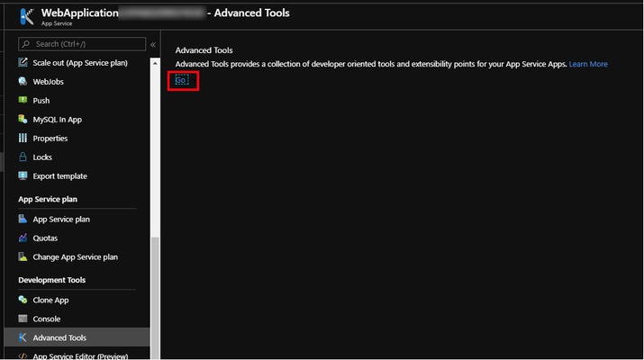The height and width of the screenshot is (360, 644).
Task: Click the WebJobs globe icon
Action: pos(23,81)
